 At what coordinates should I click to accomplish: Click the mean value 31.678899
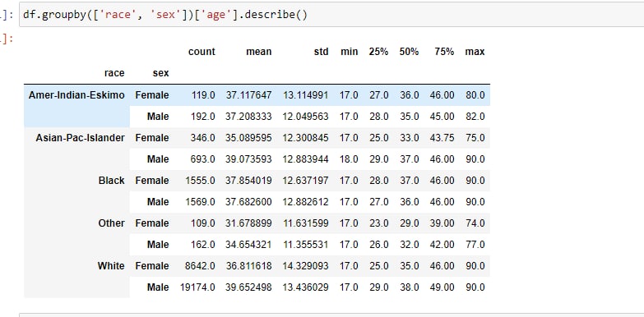pos(248,223)
